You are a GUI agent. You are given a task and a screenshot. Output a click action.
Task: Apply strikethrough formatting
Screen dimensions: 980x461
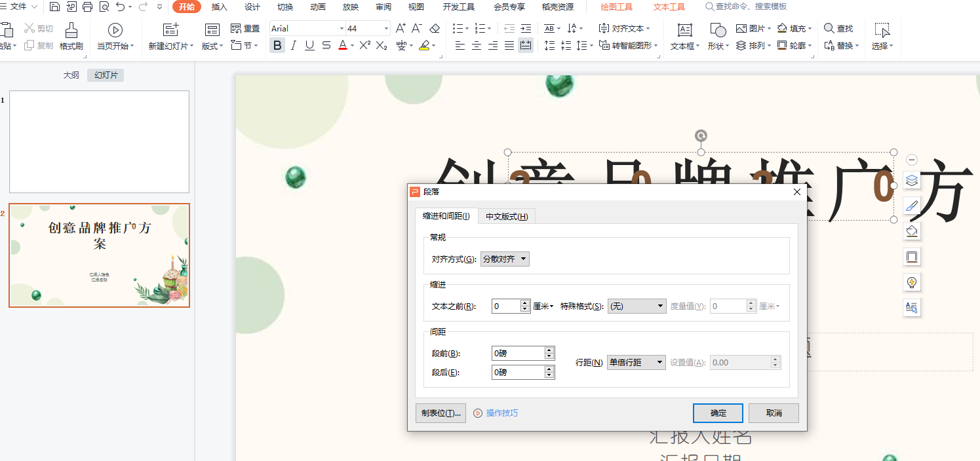click(x=326, y=45)
